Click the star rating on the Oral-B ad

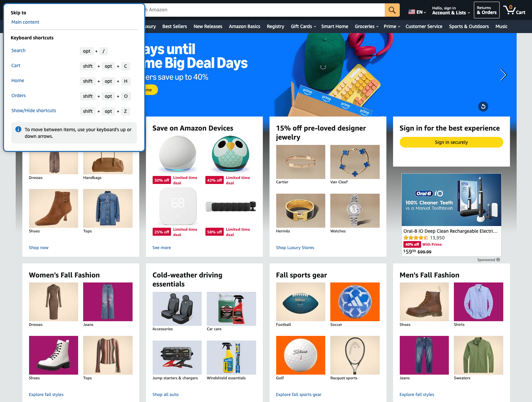point(415,238)
